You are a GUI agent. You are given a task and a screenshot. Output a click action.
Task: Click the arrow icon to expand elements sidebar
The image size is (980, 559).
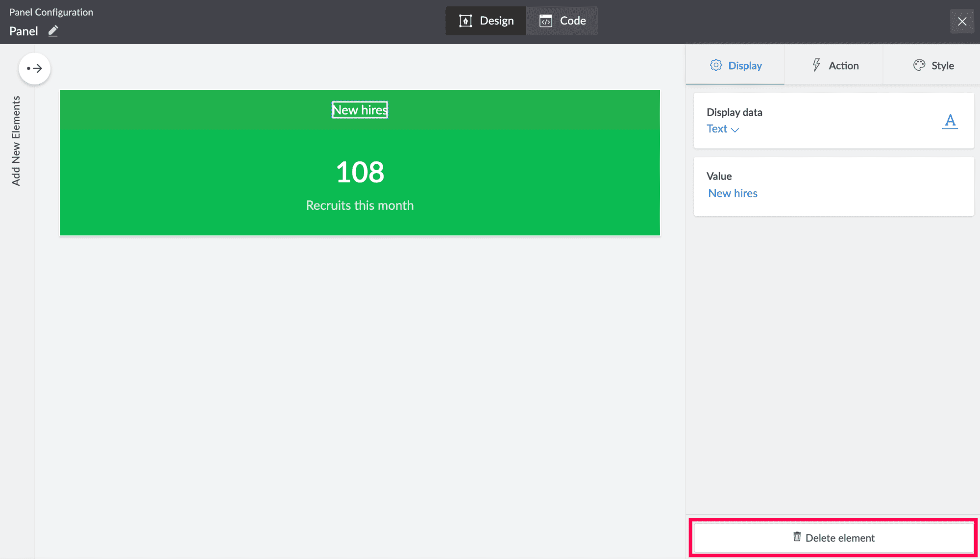[x=34, y=68]
